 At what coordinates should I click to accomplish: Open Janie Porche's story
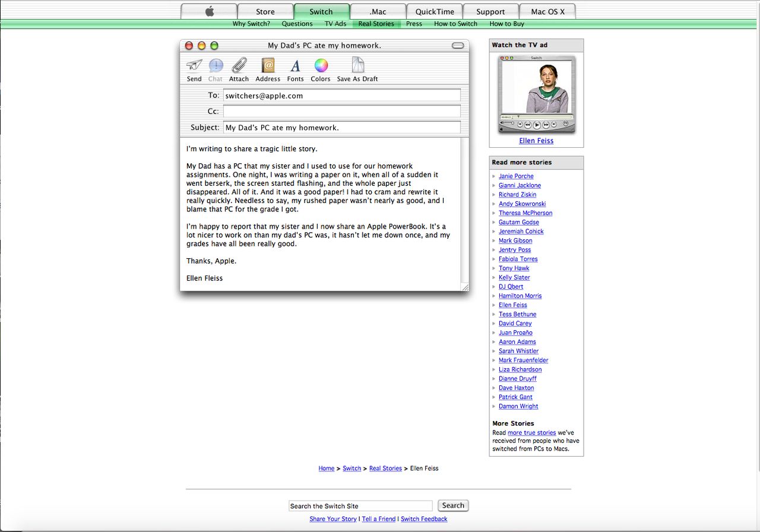pyautogui.click(x=516, y=176)
